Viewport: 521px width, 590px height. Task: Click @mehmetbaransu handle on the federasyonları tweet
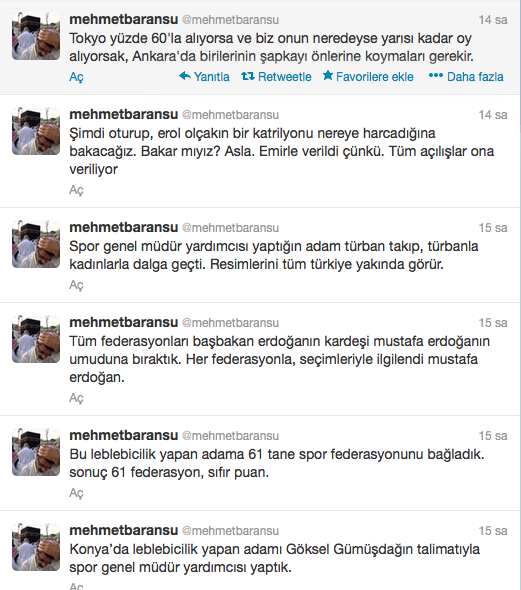point(230,323)
